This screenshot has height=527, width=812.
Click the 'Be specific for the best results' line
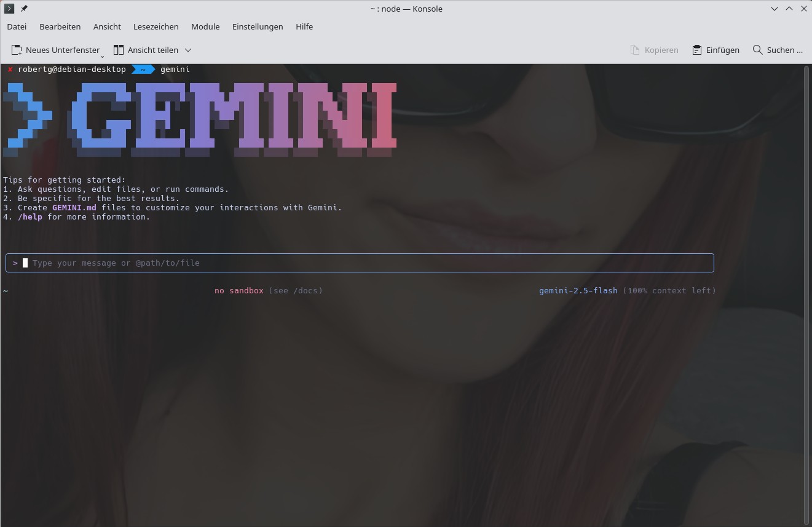(92, 198)
